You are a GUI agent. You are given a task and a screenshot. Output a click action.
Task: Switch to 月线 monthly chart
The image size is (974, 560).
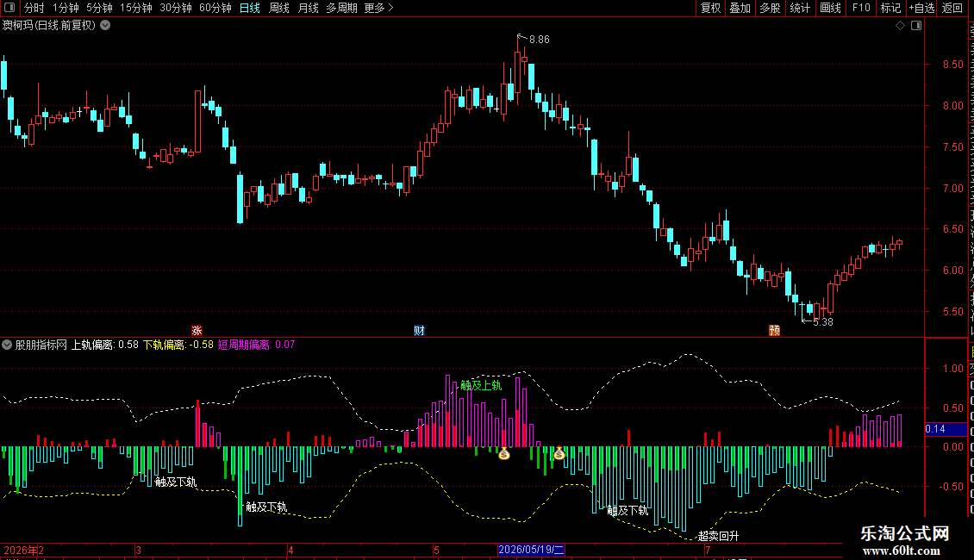click(x=308, y=8)
